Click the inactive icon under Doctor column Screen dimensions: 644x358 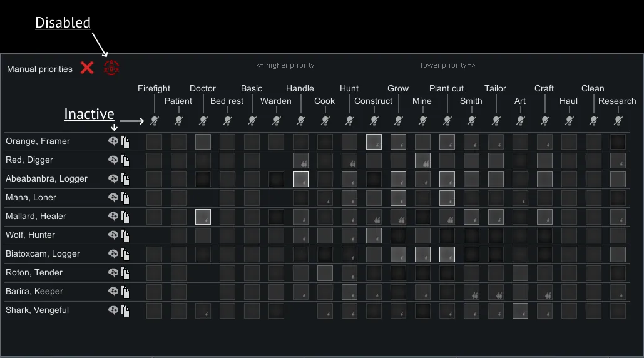pos(203,120)
